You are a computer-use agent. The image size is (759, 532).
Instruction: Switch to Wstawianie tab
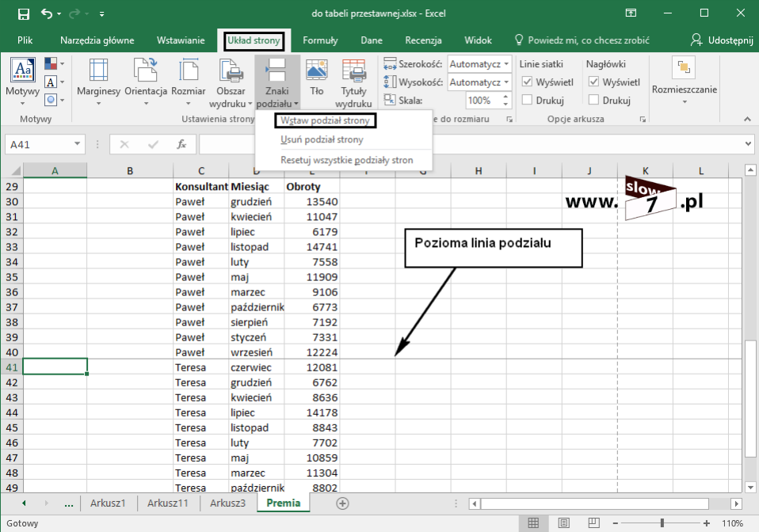[181, 40]
